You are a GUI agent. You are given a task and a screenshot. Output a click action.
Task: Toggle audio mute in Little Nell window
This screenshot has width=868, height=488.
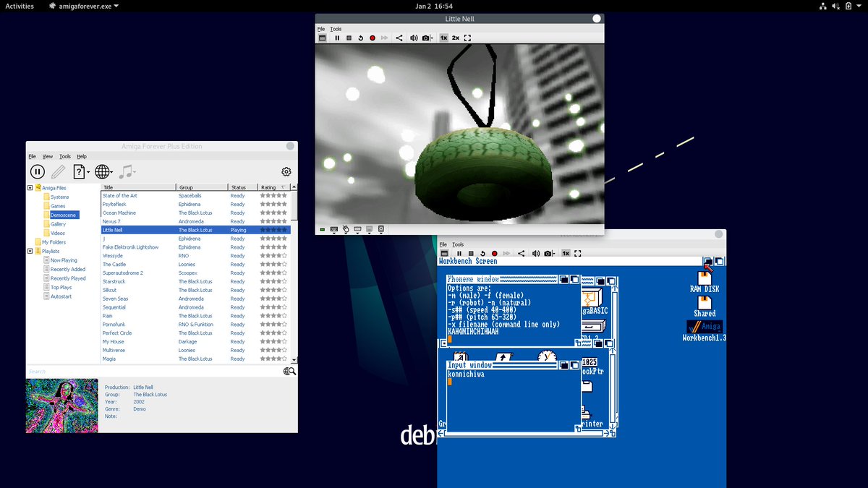coord(414,38)
